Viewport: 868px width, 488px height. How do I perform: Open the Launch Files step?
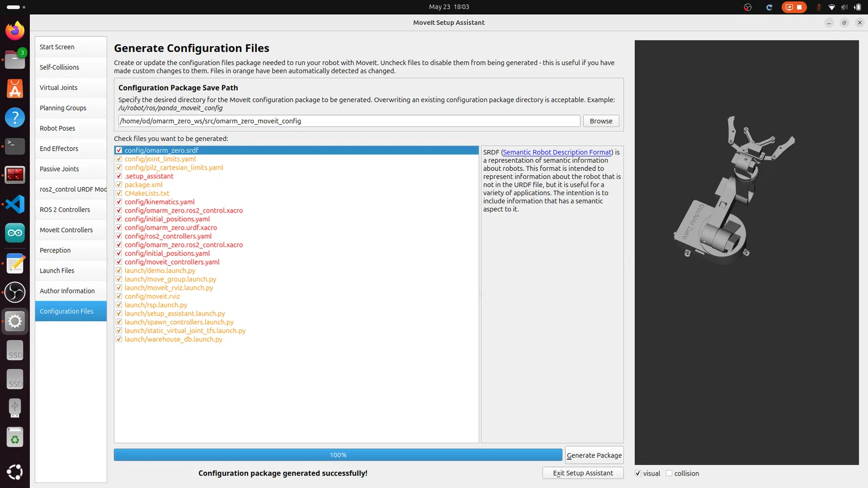pos(71,271)
